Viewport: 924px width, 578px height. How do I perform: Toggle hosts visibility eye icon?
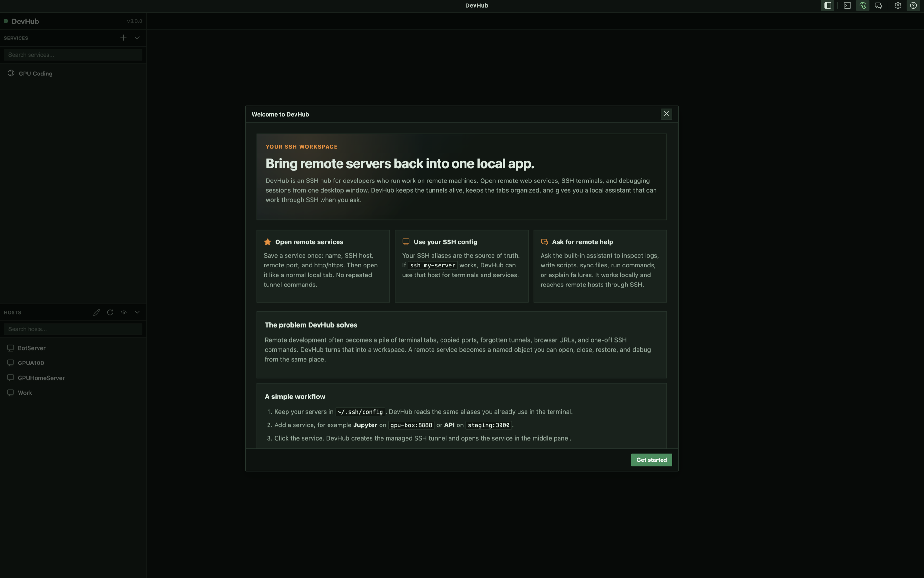point(124,312)
